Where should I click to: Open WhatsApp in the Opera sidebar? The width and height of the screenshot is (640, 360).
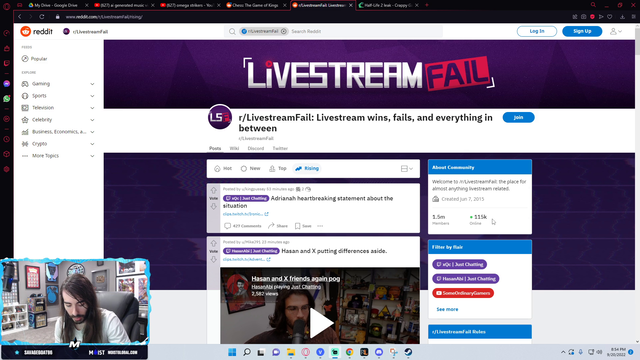click(x=7, y=99)
